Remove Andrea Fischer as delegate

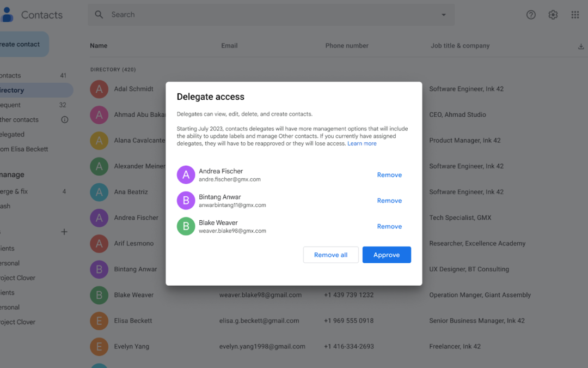[x=389, y=174]
